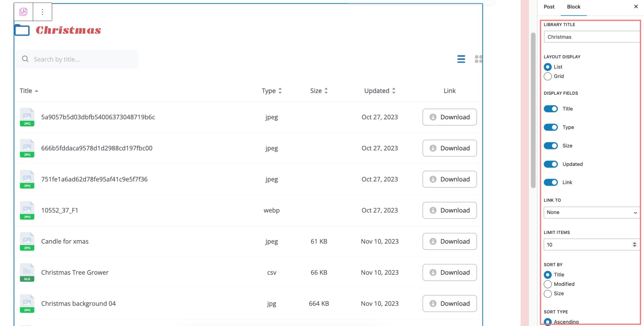Image resolution: width=644 pixels, height=326 pixels.
Task: Click the JPG icon beside Candle for xmas
Action: coord(27,241)
